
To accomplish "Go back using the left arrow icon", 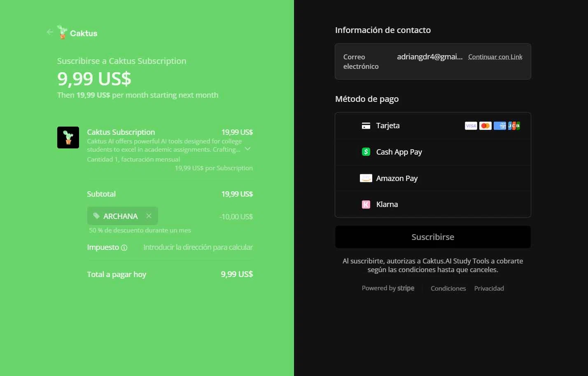I will pos(50,32).
